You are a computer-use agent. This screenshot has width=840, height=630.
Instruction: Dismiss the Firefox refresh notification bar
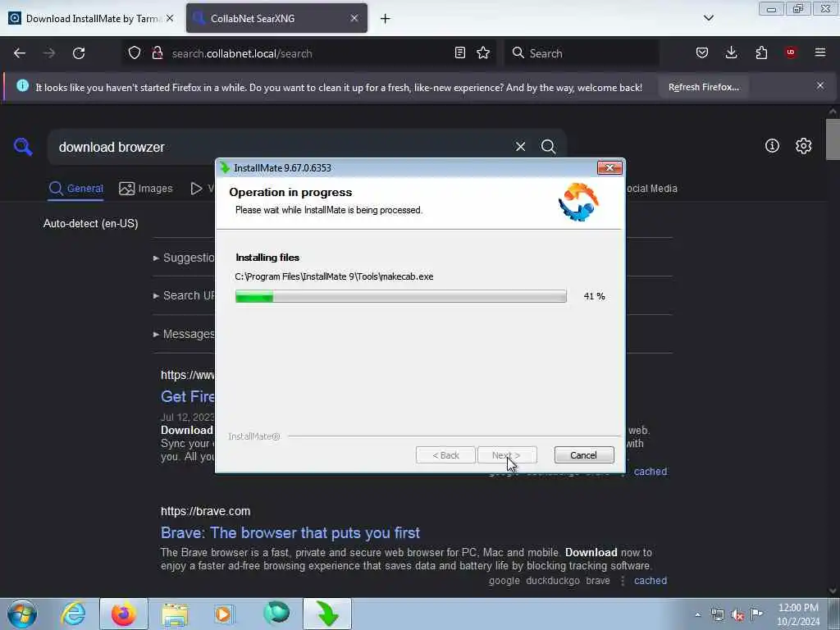[820, 85]
